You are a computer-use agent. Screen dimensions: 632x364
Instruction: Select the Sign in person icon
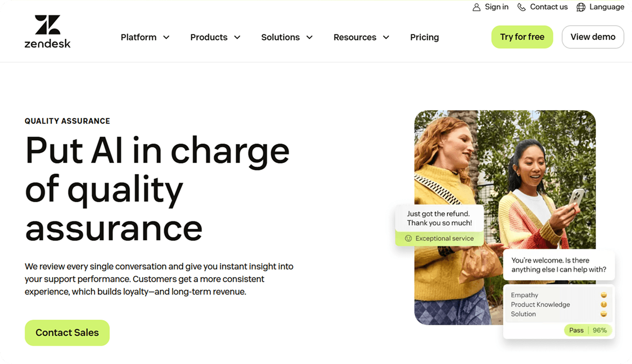[x=477, y=7]
